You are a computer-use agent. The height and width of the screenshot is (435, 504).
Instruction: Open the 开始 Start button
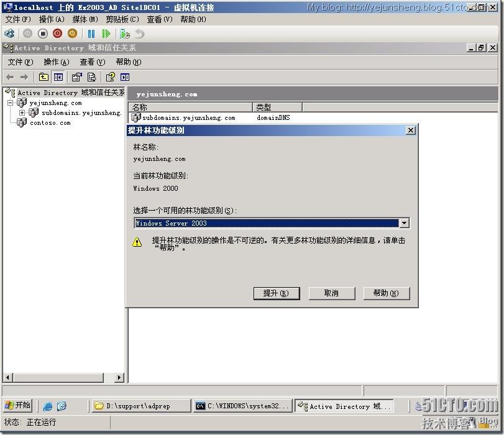point(17,405)
